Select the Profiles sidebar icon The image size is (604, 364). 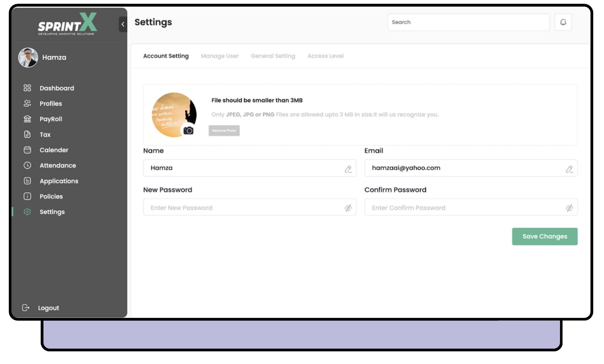pos(28,103)
